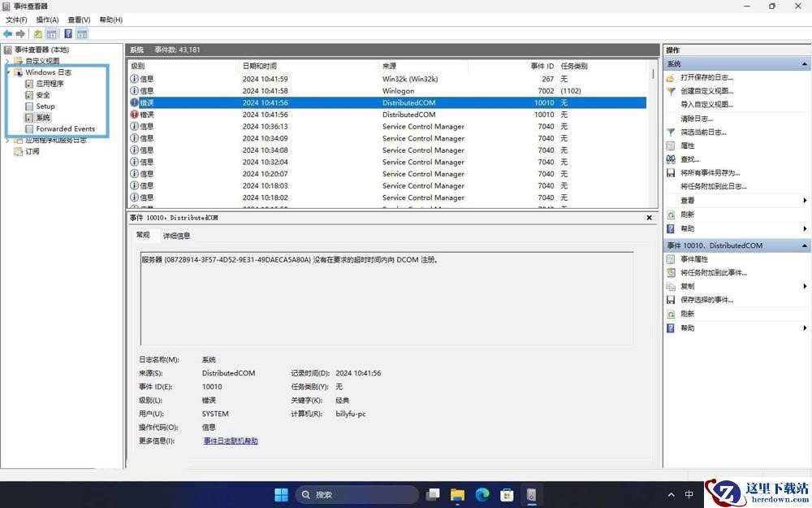Select the 应用程序 log in the tree
812x508 pixels.
[x=50, y=84]
